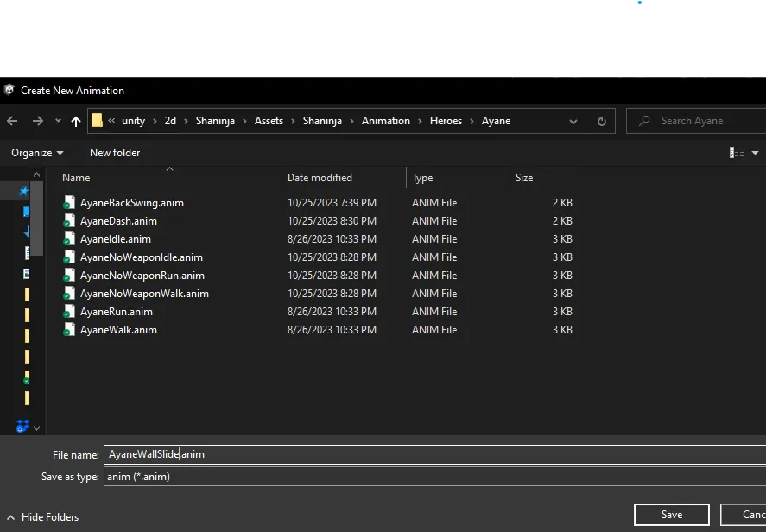Click into the File name field

(x=434, y=454)
